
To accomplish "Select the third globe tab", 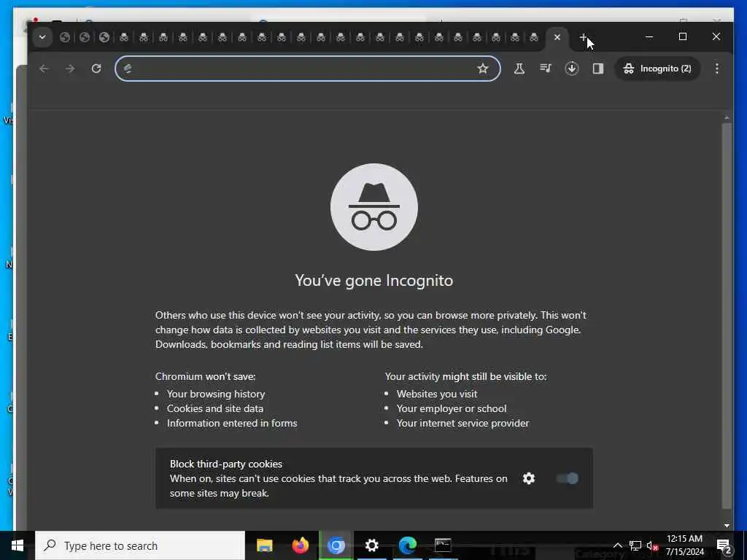I will tap(104, 37).
